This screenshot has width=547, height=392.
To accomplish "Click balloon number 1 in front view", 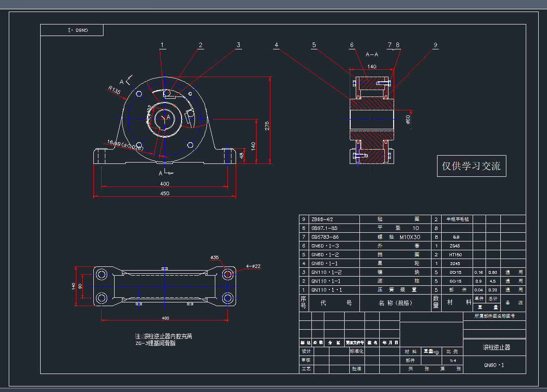I will 162,45.
